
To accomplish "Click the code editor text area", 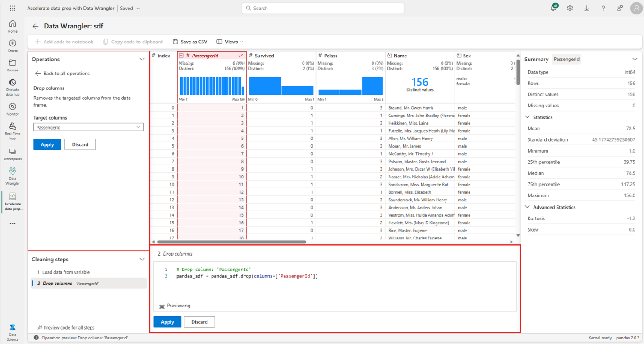I will point(335,287).
